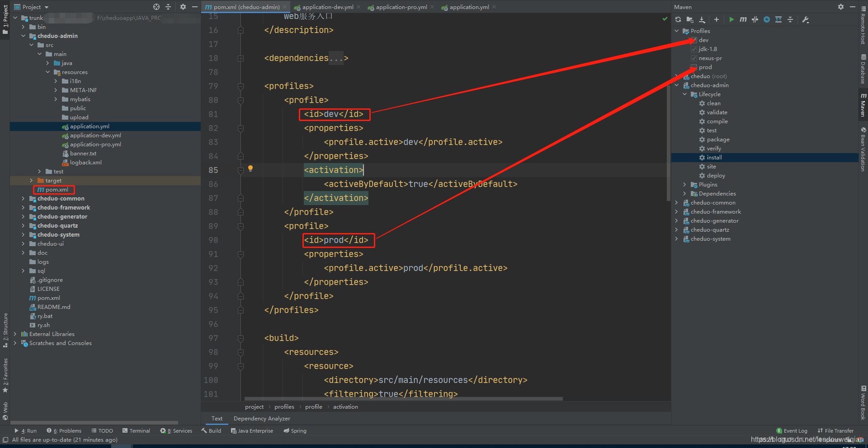The height and width of the screenshot is (448, 868).
Task: Toggle the jdk-1.8 profile checkbox
Action: [x=693, y=49]
